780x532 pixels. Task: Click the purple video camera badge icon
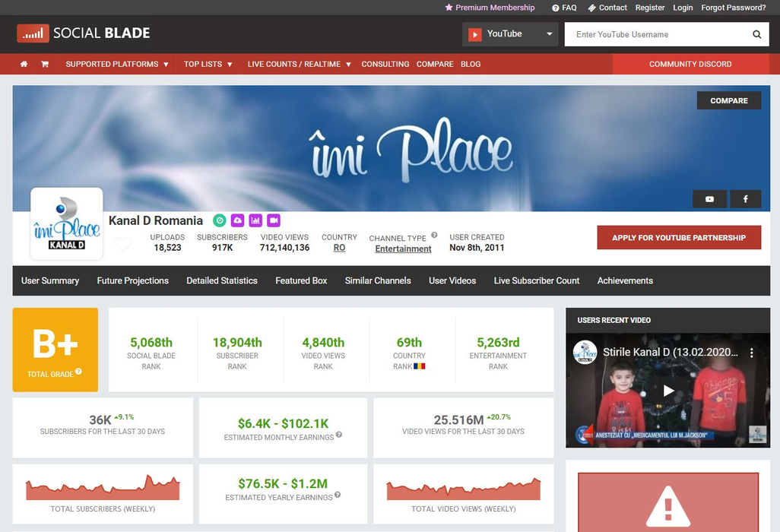[274, 220]
